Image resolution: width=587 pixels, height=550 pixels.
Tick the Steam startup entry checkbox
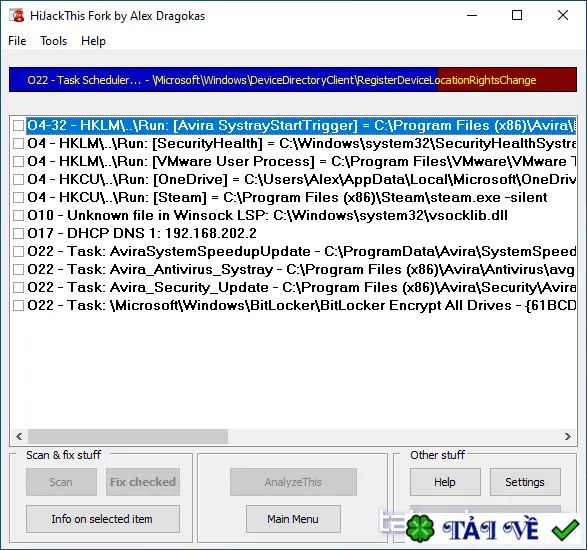point(18,197)
